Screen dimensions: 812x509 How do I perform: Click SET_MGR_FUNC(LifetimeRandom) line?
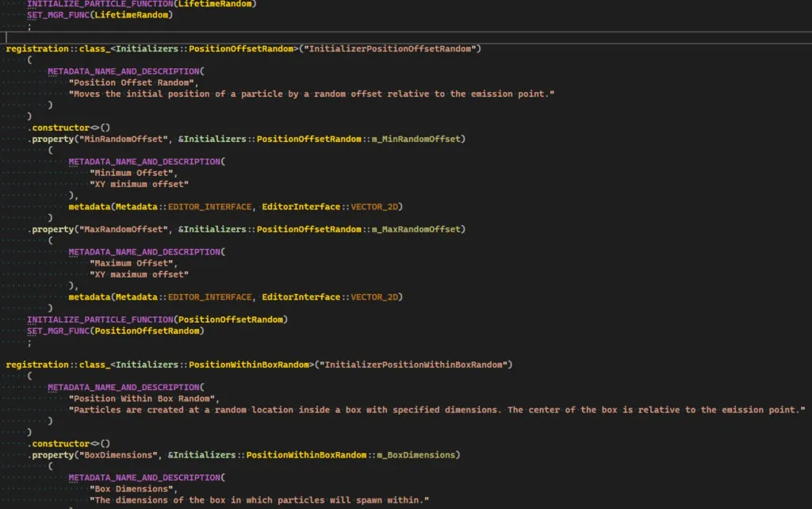click(100, 15)
